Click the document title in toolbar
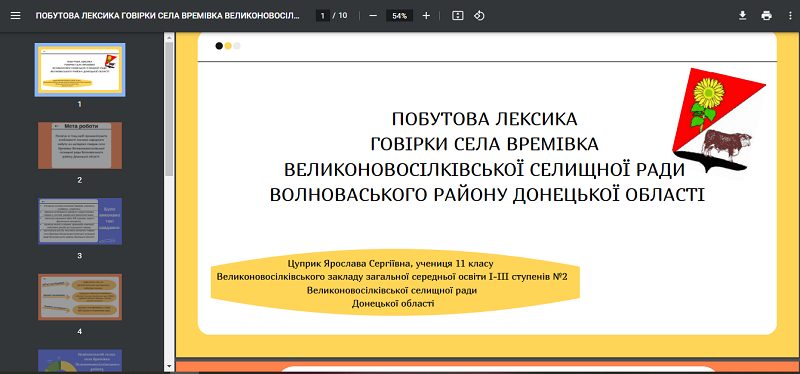The width and height of the screenshot is (800, 374). click(x=167, y=16)
